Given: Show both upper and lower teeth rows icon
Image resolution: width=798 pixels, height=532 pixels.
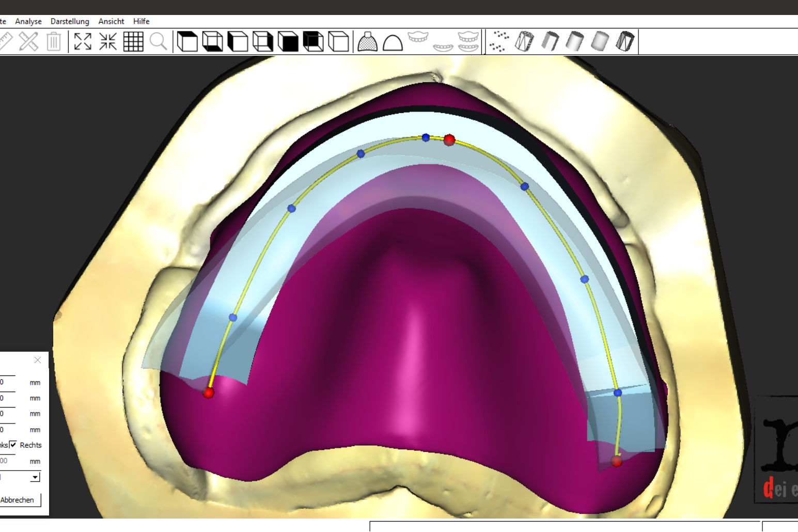Looking at the screenshot, I should point(468,41).
